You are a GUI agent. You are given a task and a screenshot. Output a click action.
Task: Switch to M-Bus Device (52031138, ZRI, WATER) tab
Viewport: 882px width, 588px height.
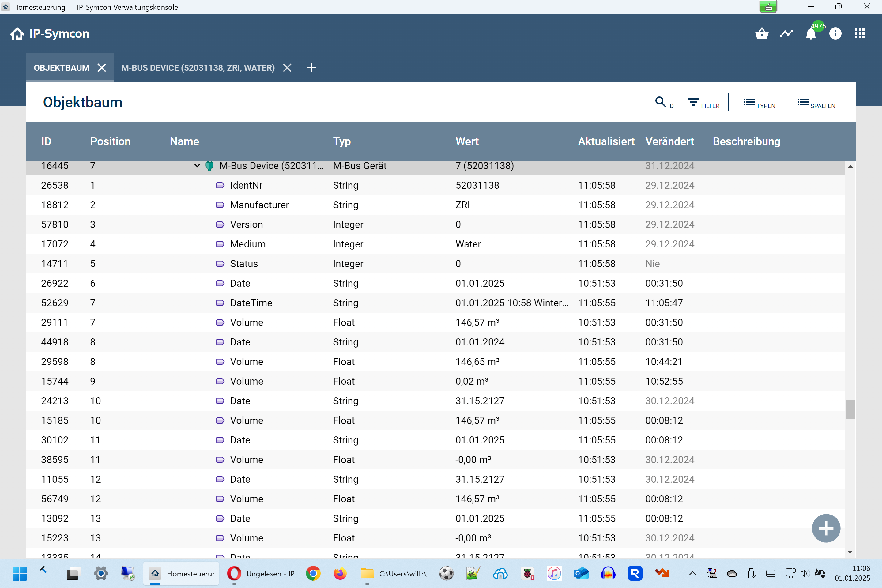(x=198, y=68)
